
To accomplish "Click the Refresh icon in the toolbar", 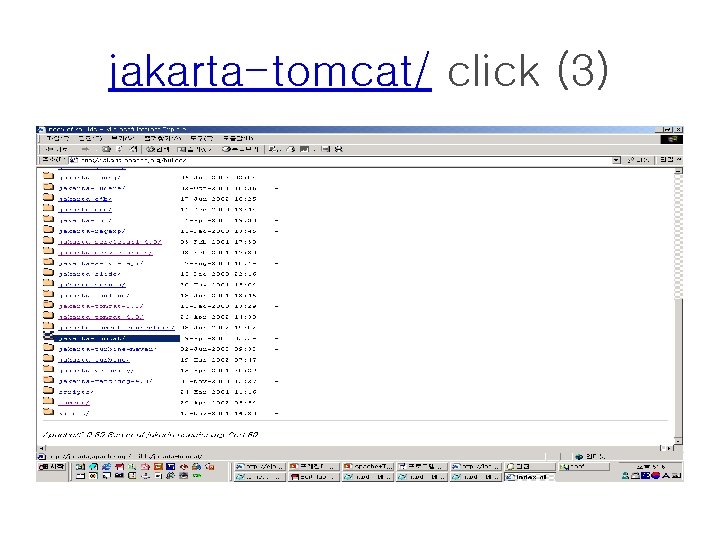I will [120, 149].
